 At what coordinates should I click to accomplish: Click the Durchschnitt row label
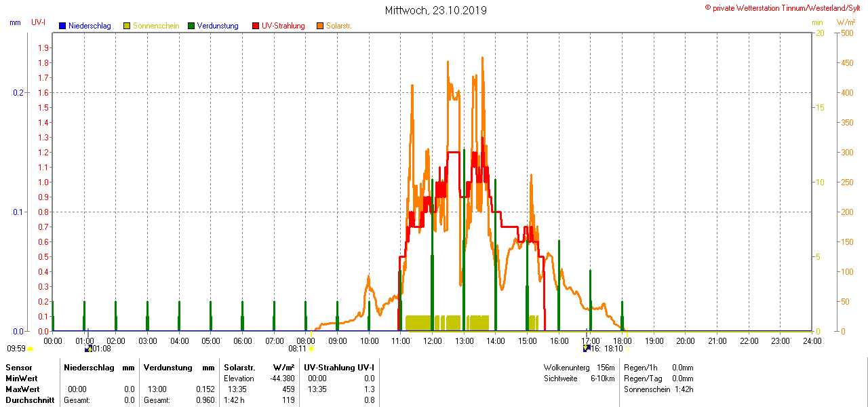coord(30,400)
